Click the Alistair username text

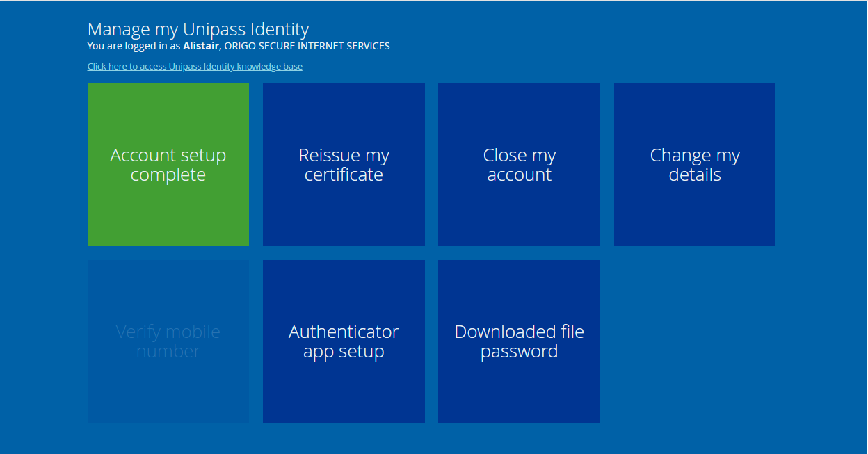click(201, 46)
